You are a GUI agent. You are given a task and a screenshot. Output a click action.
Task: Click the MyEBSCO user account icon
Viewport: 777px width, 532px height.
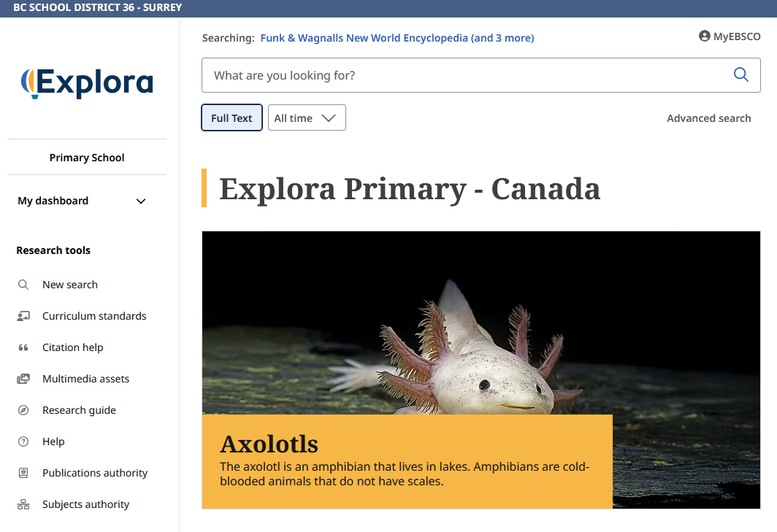(x=704, y=36)
